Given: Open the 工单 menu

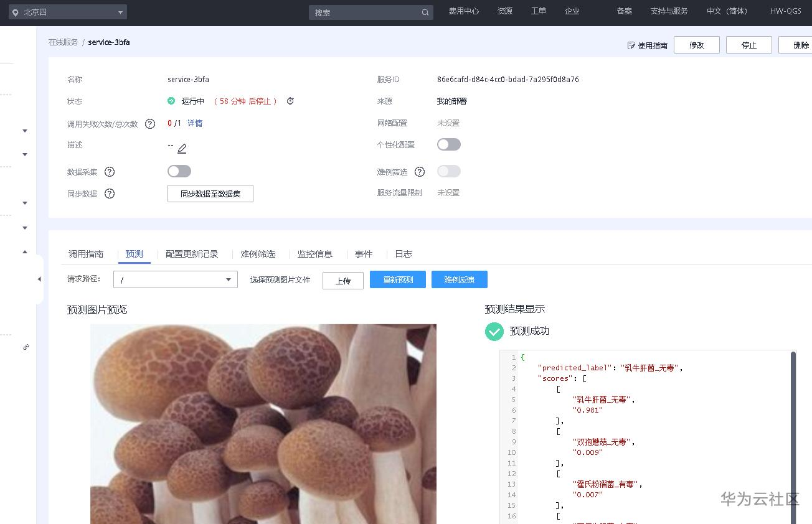Looking at the screenshot, I should tap(539, 11).
